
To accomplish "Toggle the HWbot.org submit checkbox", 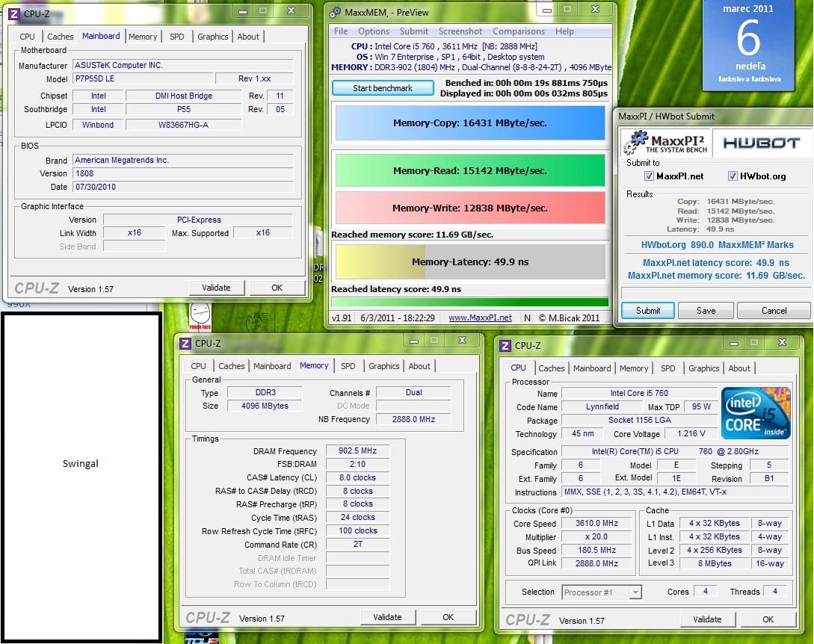I will 733,176.
